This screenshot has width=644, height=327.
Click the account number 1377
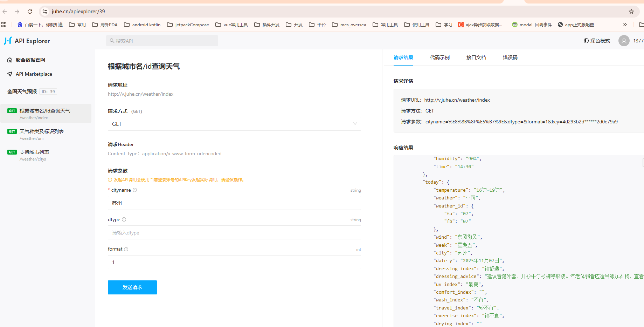pyautogui.click(x=638, y=41)
